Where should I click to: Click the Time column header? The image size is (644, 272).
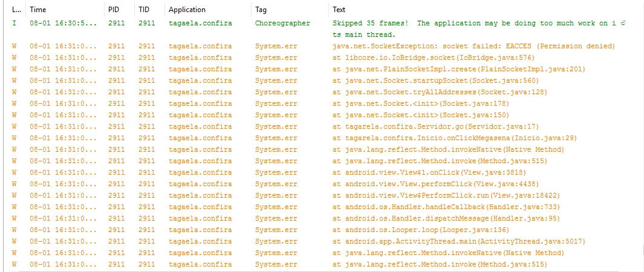pyautogui.click(x=37, y=10)
